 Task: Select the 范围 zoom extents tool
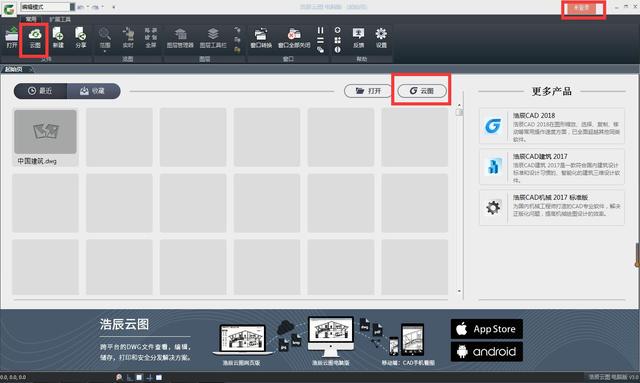[x=105, y=38]
